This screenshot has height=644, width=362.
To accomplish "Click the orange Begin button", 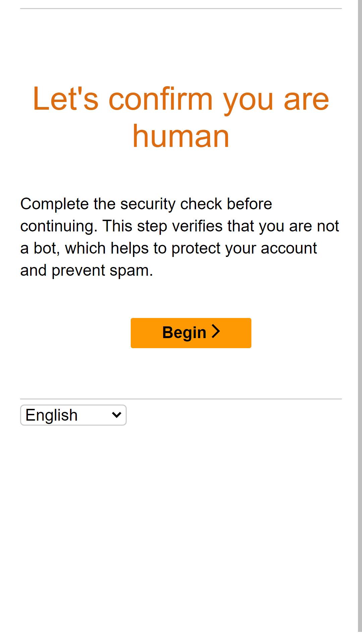I will point(191,333).
